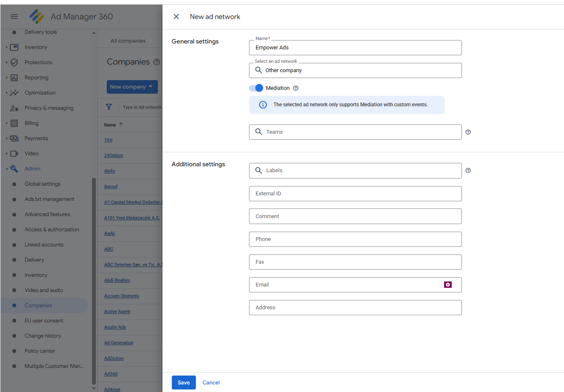The width and height of the screenshot is (564, 392).
Task: Click the filter icon above the company list
Action: (x=109, y=107)
